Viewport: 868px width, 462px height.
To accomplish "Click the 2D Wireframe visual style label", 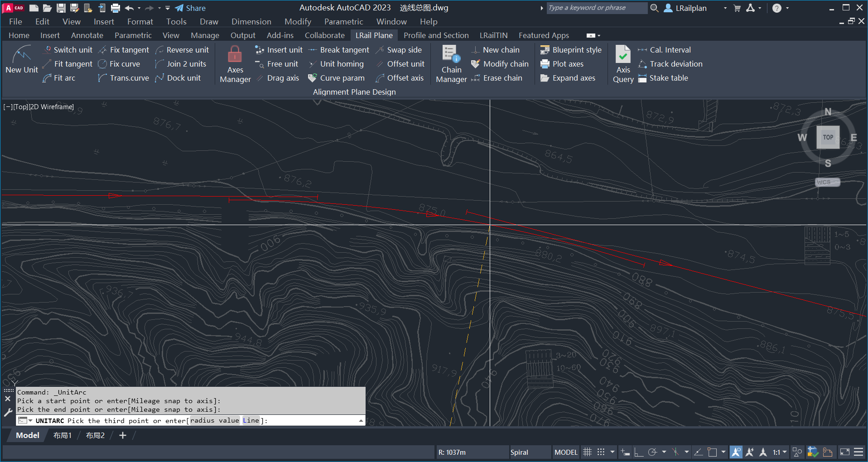I will 51,107.
